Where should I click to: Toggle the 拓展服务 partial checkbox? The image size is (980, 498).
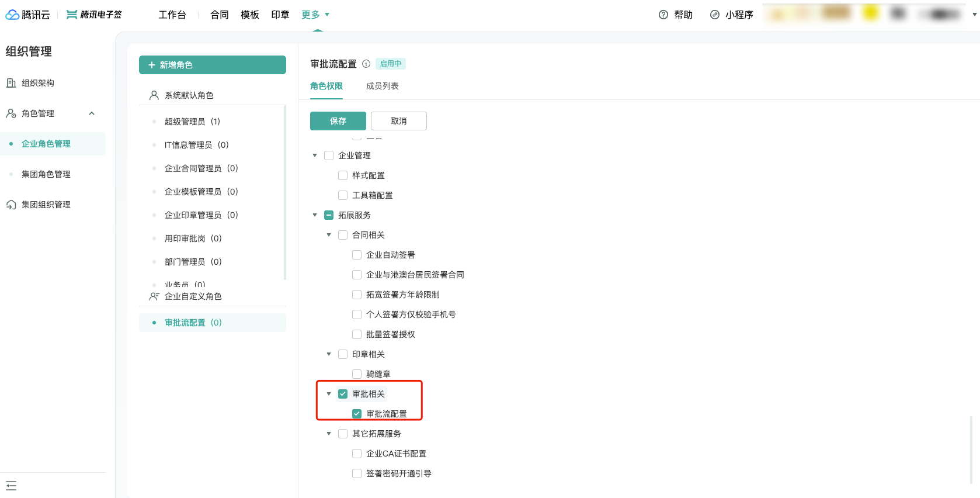[329, 215]
